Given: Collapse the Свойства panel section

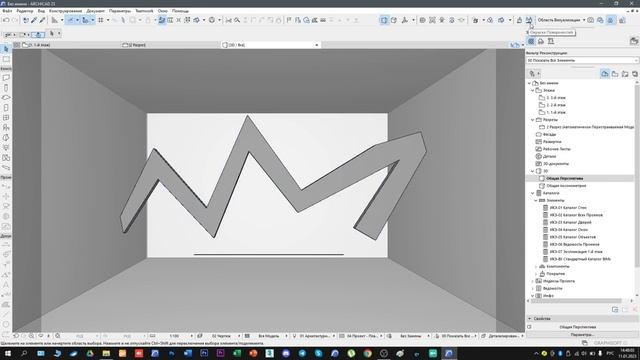Looking at the screenshot, I should tap(530, 318).
